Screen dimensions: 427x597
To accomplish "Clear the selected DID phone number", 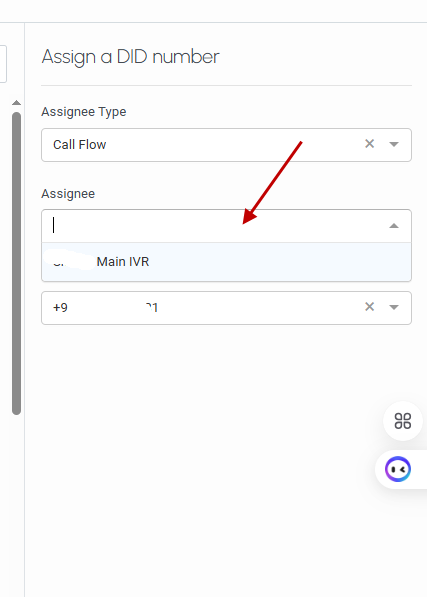I will point(369,307).
